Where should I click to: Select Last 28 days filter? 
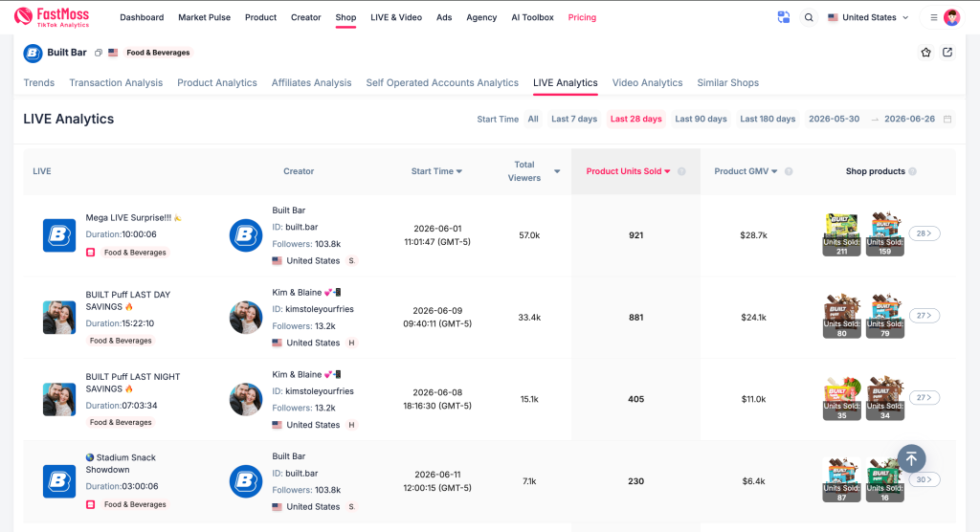pyautogui.click(x=636, y=119)
